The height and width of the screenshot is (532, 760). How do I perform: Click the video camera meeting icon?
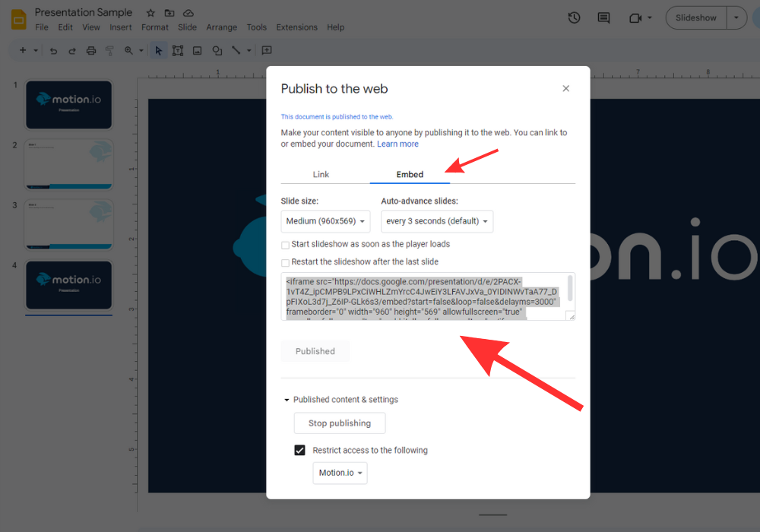click(x=635, y=17)
